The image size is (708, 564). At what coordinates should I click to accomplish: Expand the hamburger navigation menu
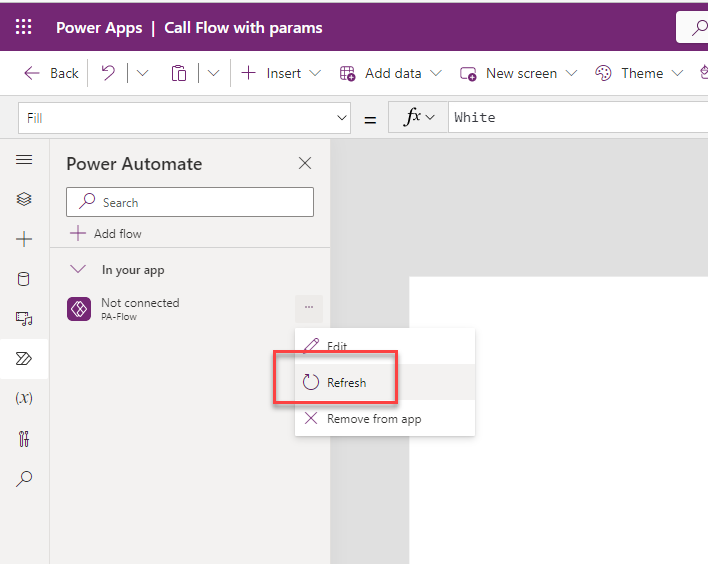24,160
